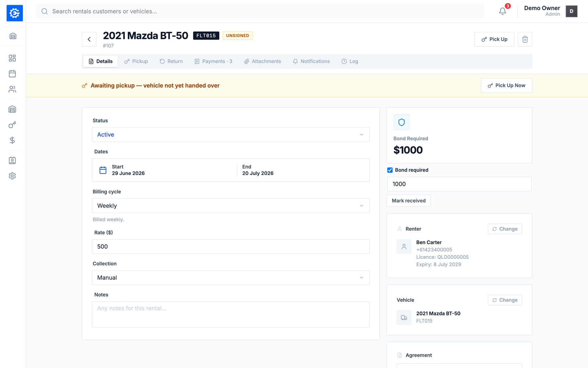This screenshot has width=588, height=368.
Task: Open the Billing cycle dropdown showing Weekly
Action: (x=231, y=206)
